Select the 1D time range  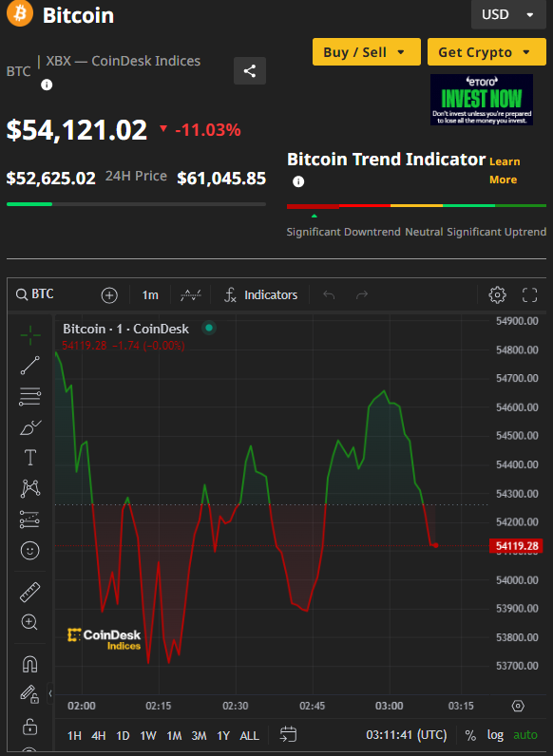[123, 735]
